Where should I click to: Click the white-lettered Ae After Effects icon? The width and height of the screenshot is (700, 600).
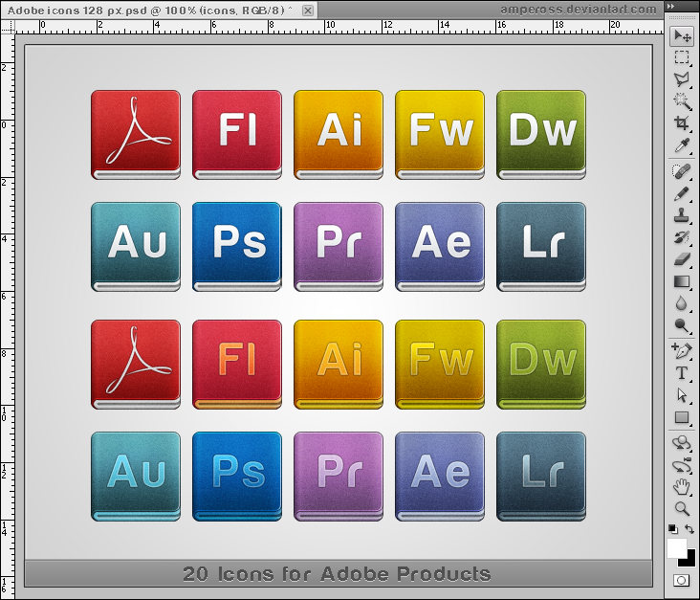pyautogui.click(x=440, y=247)
